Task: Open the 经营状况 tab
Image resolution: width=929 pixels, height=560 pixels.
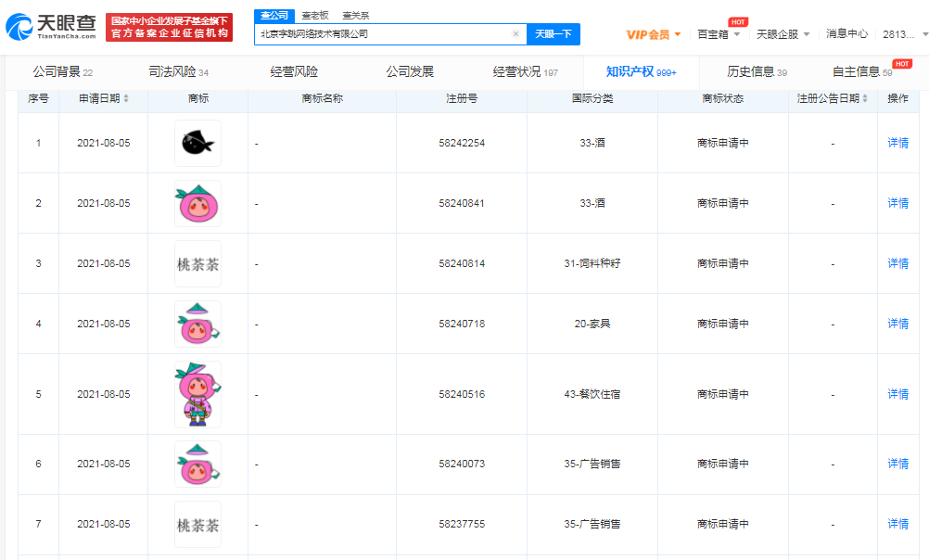Action: coord(526,71)
